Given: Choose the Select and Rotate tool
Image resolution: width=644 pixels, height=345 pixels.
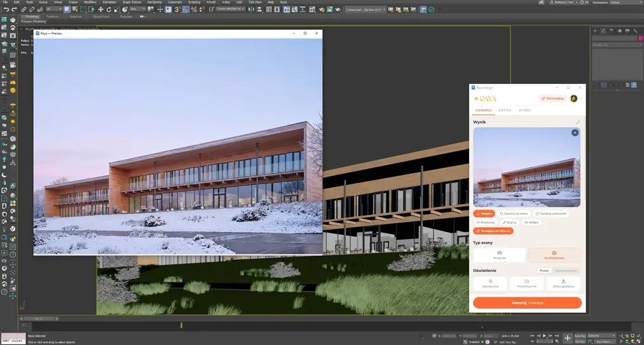Looking at the screenshot, I should [109, 9].
